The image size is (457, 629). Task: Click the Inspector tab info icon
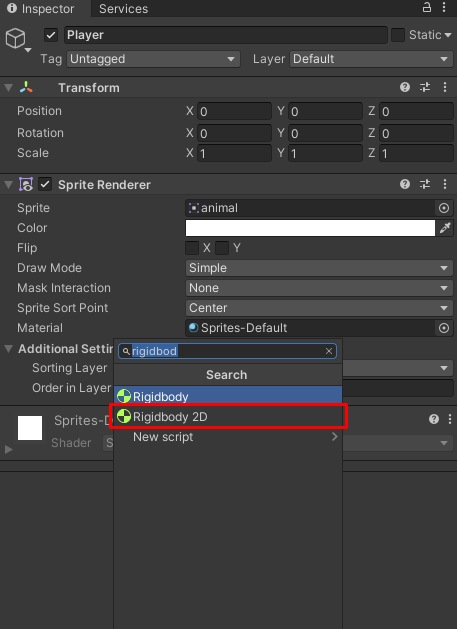click(x=12, y=8)
